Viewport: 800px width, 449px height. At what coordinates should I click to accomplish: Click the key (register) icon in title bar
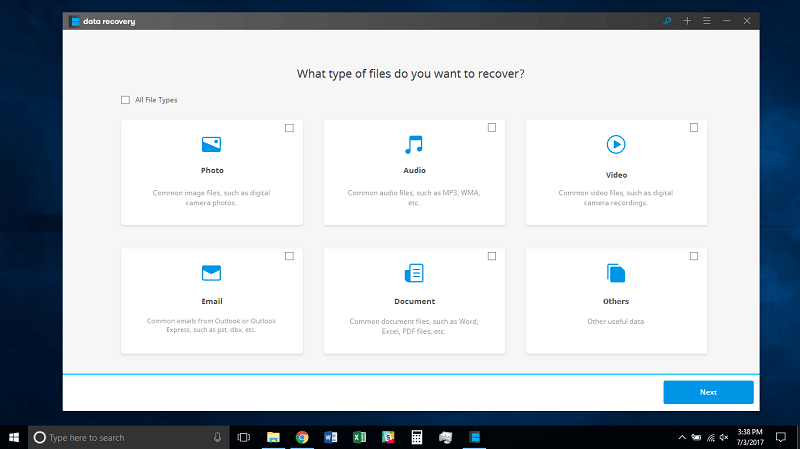click(x=667, y=20)
